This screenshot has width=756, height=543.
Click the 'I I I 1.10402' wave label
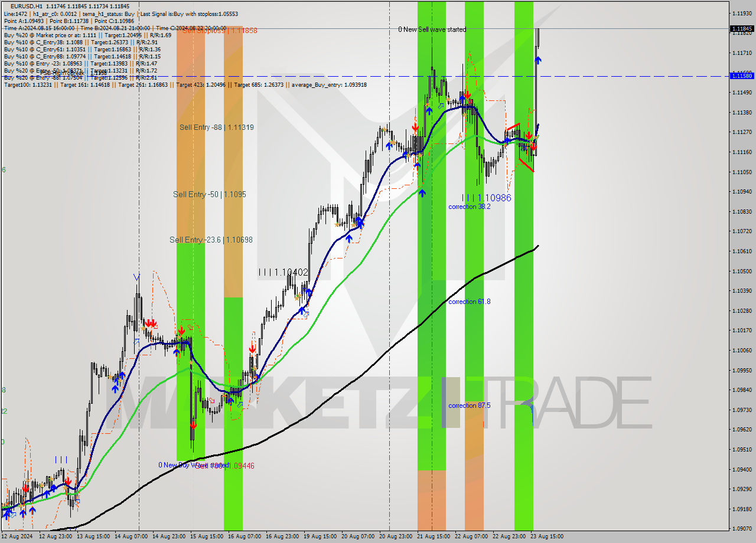point(283,272)
